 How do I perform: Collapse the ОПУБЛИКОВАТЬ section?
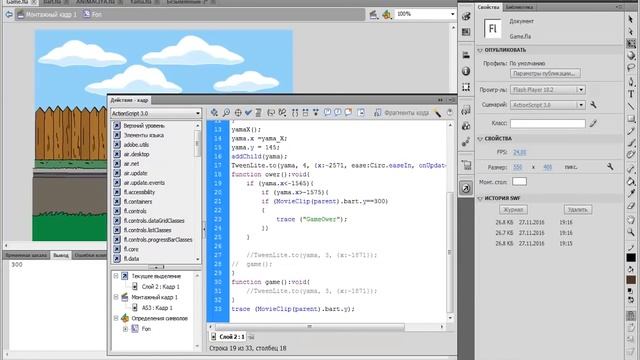[x=480, y=50]
